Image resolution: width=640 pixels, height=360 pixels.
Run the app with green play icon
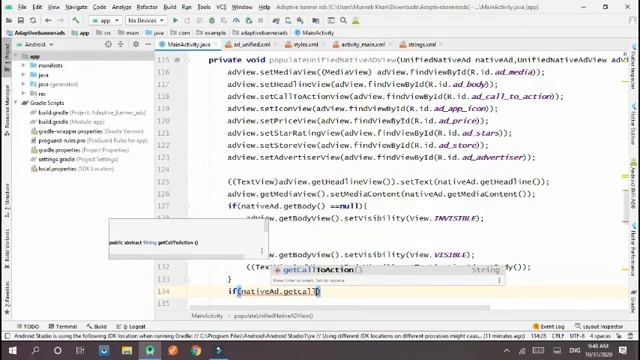[x=175, y=20]
